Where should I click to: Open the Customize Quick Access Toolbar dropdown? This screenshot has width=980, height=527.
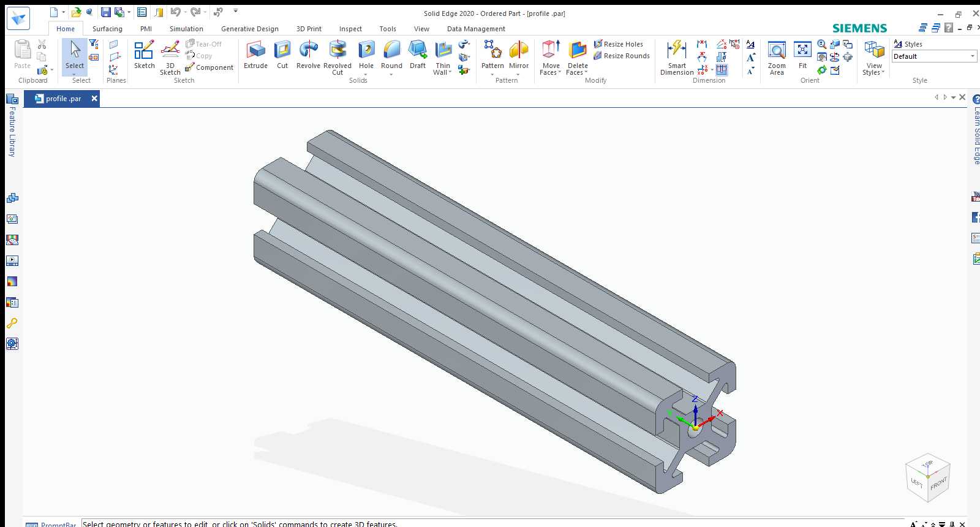coord(235,11)
